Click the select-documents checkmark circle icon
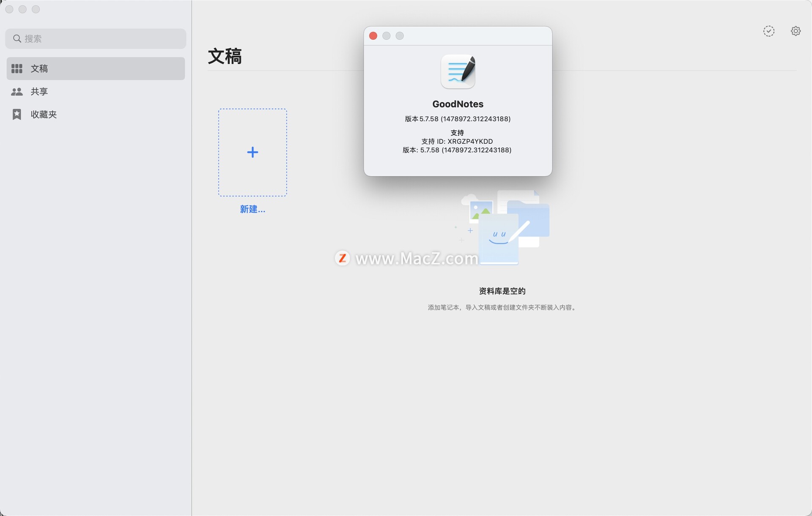812x516 pixels. pos(769,31)
